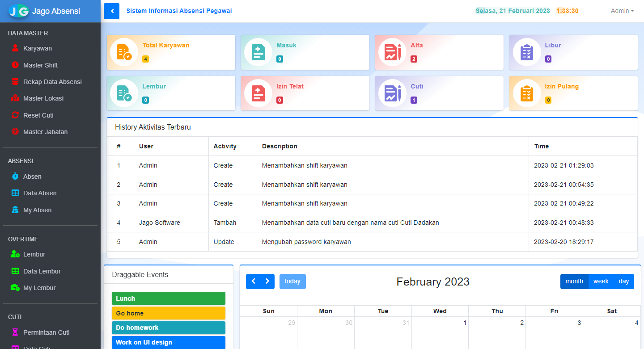This screenshot has height=349, width=644.
Task: Click the Master Lokasi map icon
Action: tap(15, 98)
